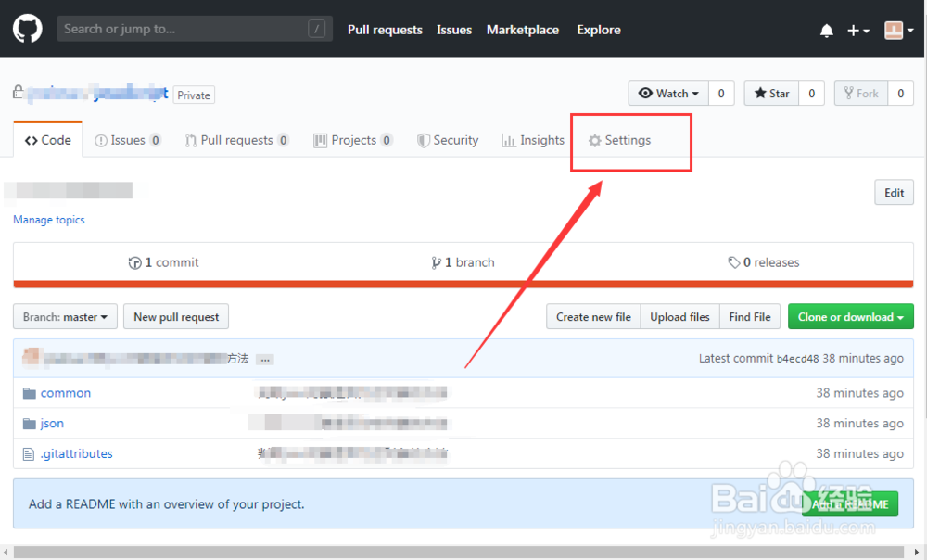View the 1 branch list
The height and width of the screenshot is (560, 927).
463,262
